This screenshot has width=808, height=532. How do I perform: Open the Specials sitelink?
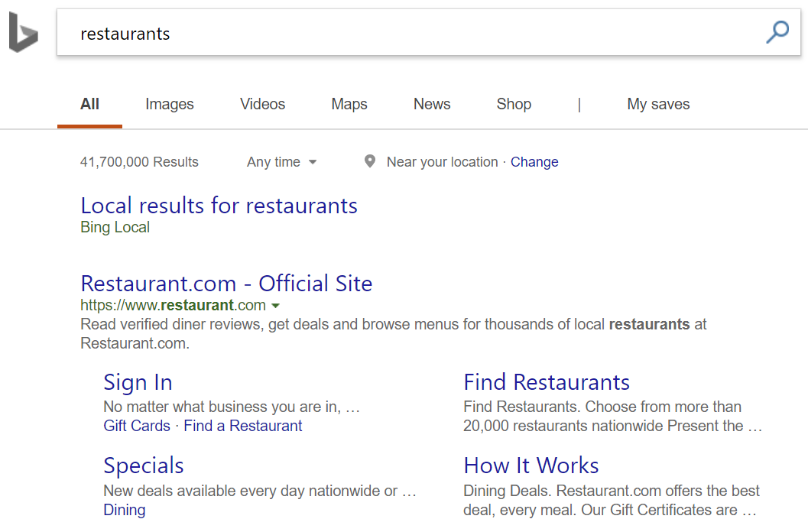pyautogui.click(x=143, y=466)
